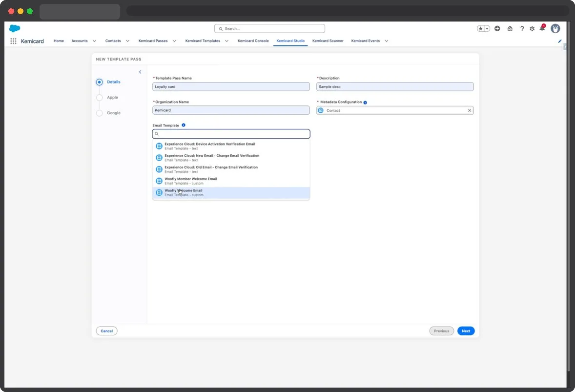The width and height of the screenshot is (575, 392).
Task: Click the Next button
Action: 466,331
